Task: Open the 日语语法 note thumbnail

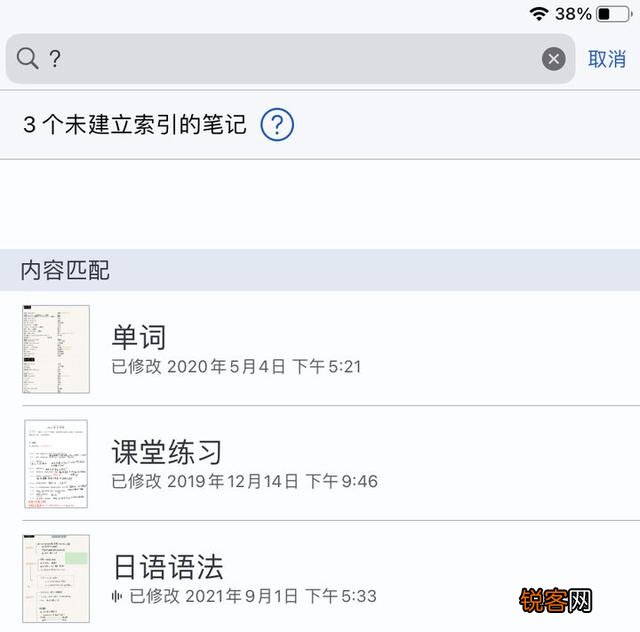Action: pyautogui.click(x=56, y=579)
